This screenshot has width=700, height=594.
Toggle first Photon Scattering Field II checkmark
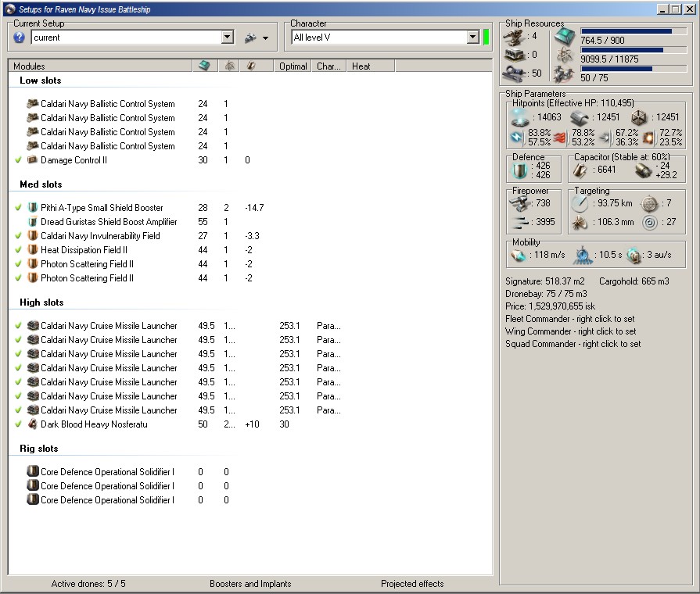[x=18, y=263]
